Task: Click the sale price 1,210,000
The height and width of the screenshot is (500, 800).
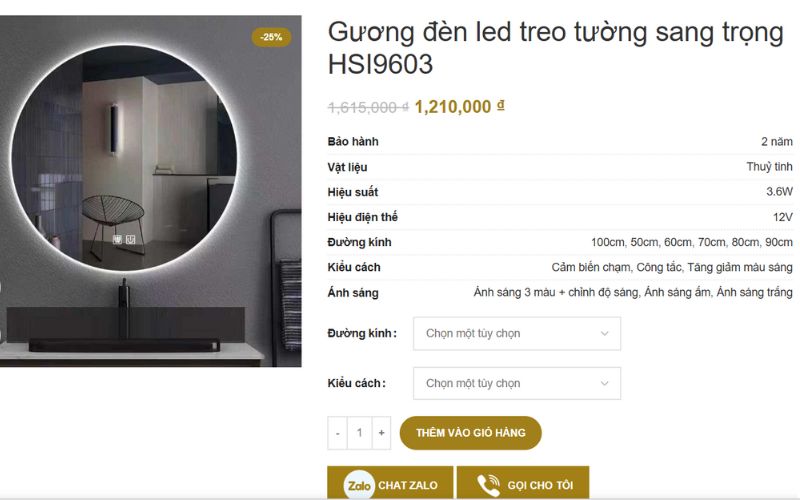Action: coord(453,107)
